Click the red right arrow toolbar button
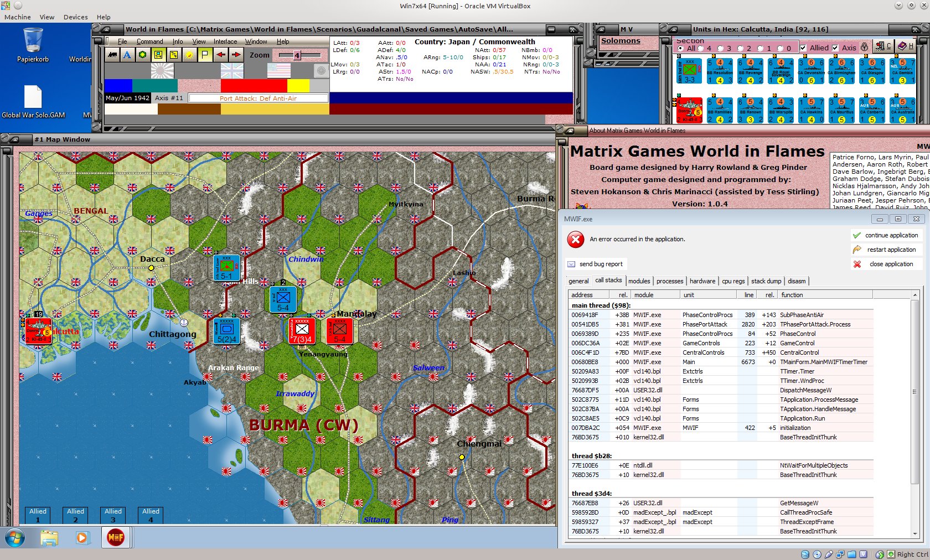The image size is (930, 560). tap(236, 55)
